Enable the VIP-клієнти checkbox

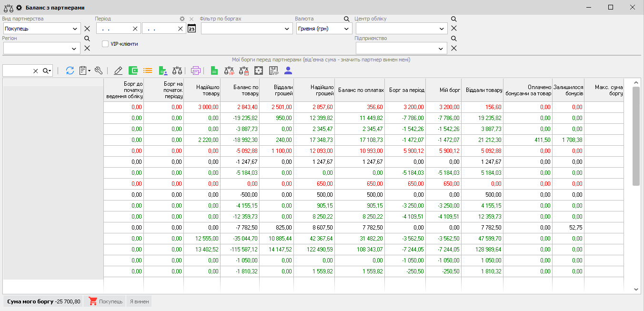click(x=105, y=44)
